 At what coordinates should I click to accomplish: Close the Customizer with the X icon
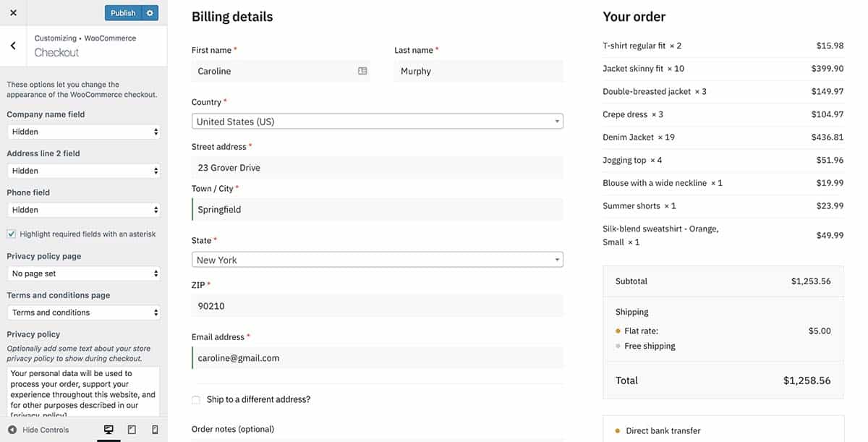pos(13,13)
